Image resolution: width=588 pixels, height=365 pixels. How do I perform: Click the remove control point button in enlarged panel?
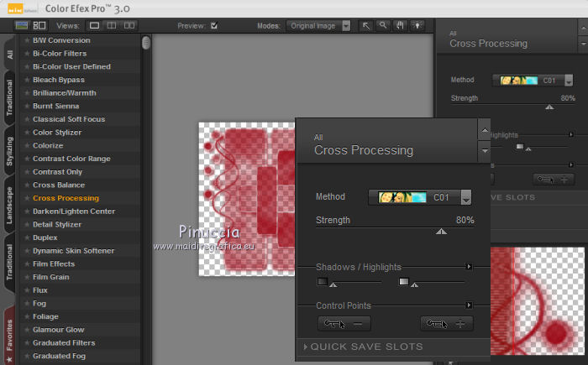344,324
